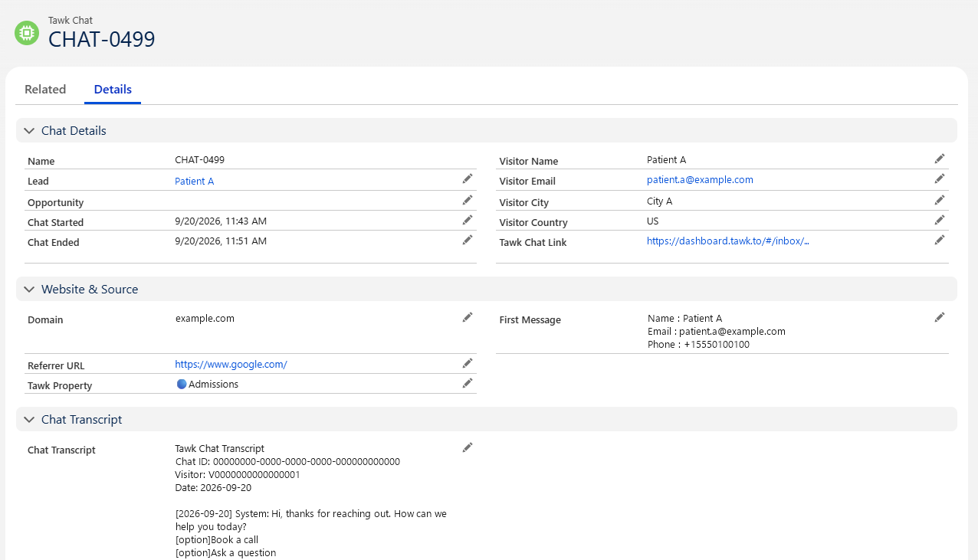Viewport: 978px width, 560px height.
Task: Edit the Lead field with pencil icon
Action: (x=468, y=178)
